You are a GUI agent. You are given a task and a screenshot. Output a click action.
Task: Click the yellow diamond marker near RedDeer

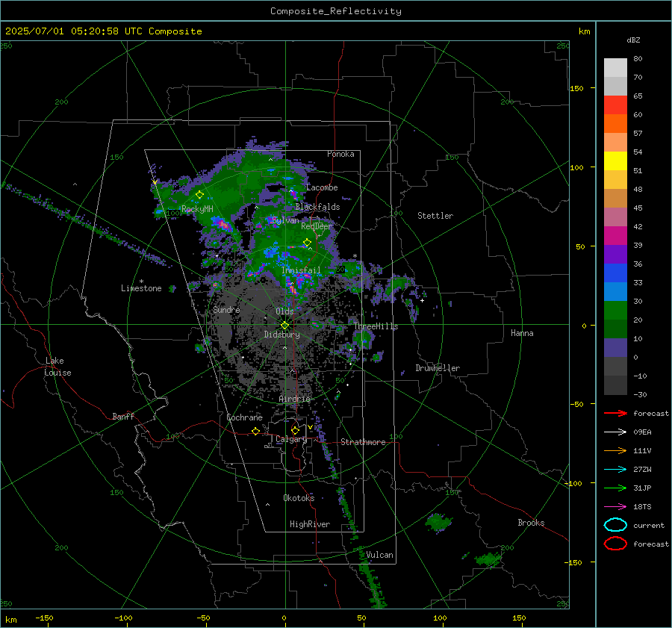pyautogui.click(x=307, y=243)
